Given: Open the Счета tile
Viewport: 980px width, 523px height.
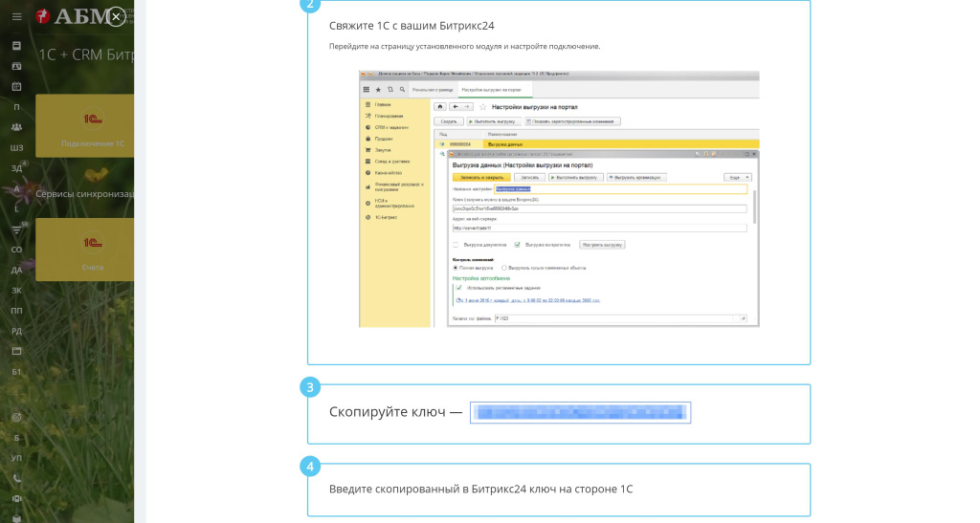Looking at the screenshot, I should (84, 250).
